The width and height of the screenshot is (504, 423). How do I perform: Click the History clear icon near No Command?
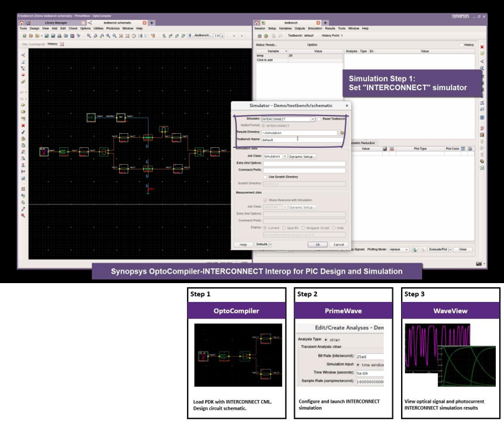(x=62, y=44)
